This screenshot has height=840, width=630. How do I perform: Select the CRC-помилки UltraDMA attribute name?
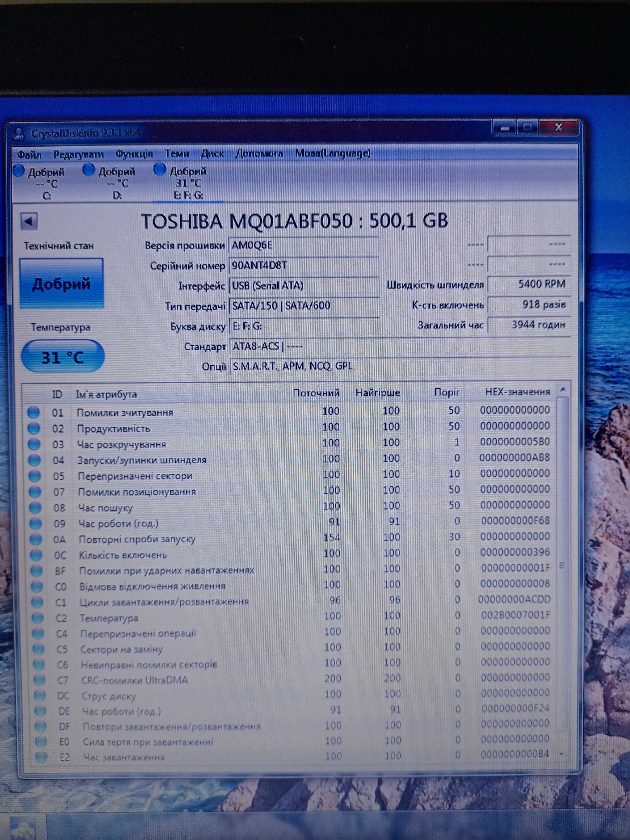point(134,680)
